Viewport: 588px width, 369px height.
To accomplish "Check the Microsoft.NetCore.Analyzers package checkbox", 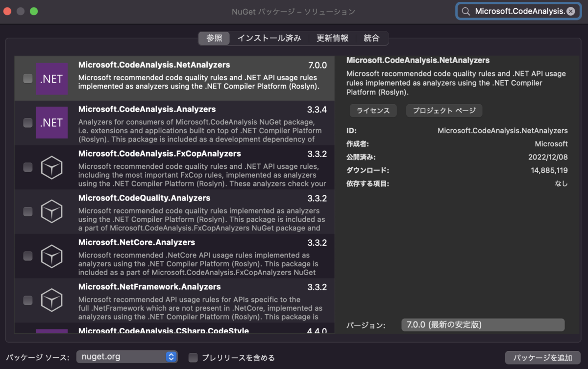I will coord(28,256).
